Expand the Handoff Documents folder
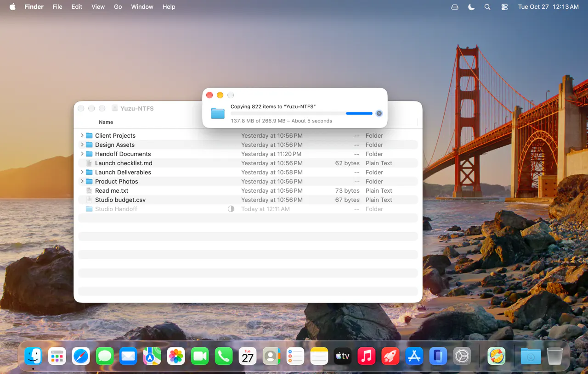The image size is (588, 374). pyautogui.click(x=82, y=154)
